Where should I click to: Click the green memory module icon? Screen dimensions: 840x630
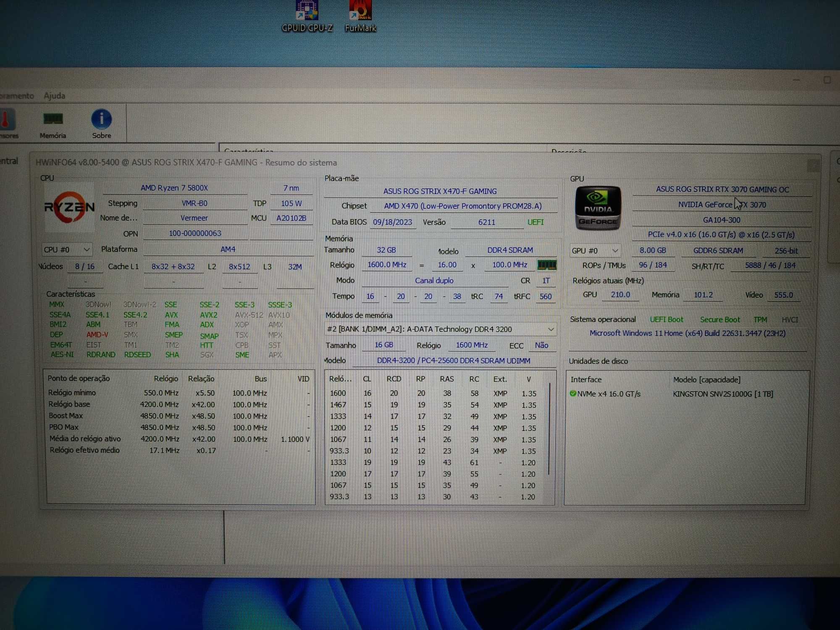547,265
